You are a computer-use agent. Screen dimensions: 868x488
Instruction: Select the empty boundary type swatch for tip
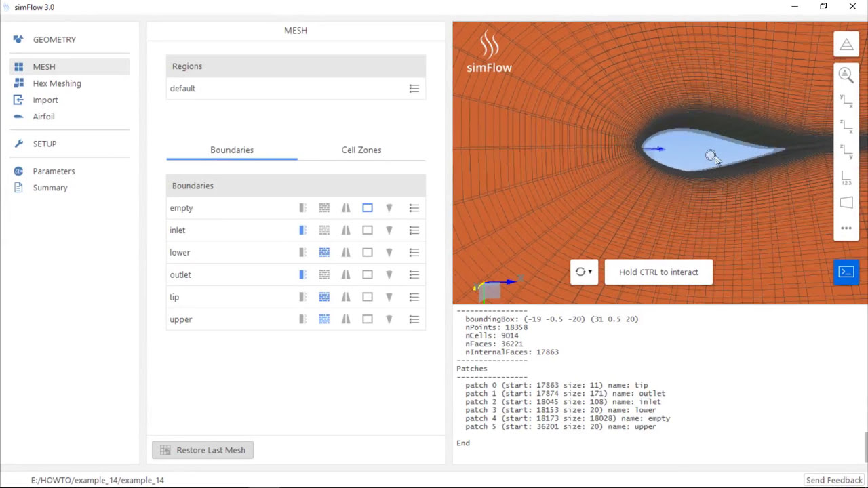point(367,297)
